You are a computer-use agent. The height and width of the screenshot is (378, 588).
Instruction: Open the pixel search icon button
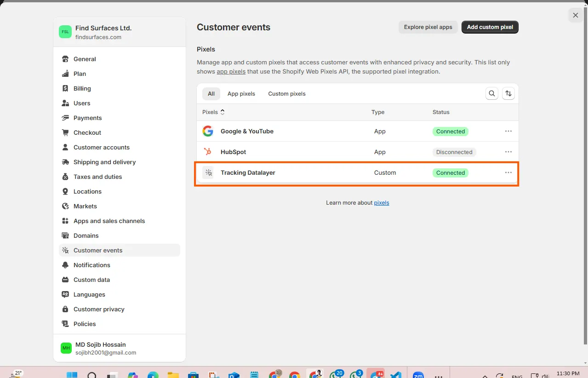(x=492, y=94)
